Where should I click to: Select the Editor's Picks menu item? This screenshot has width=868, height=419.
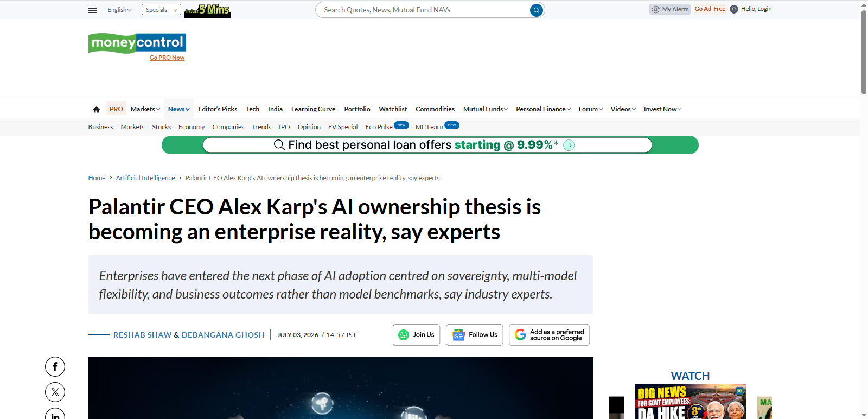tap(218, 109)
